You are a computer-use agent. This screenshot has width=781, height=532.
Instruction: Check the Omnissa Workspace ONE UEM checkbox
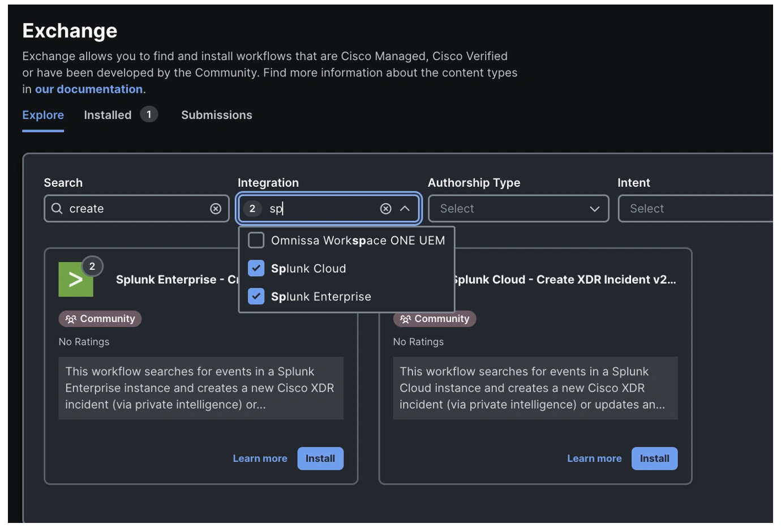pyautogui.click(x=255, y=240)
